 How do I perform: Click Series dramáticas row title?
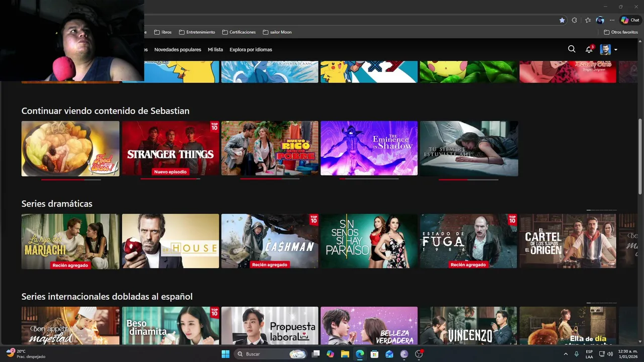click(x=57, y=204)
